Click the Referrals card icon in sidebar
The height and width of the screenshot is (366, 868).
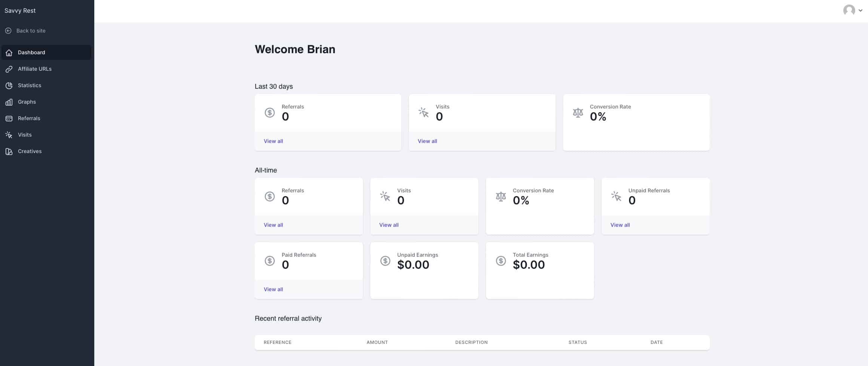pyautogui.click(x=9, y=119)
